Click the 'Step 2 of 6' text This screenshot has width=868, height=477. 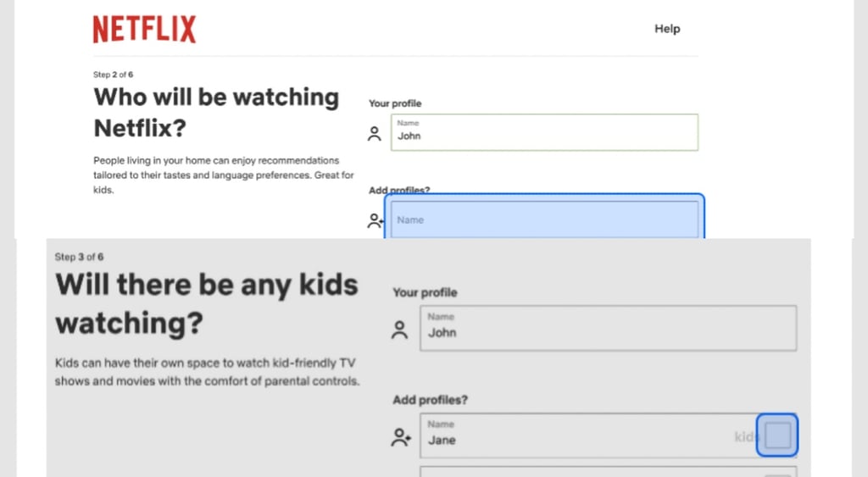tap(113, 75)
